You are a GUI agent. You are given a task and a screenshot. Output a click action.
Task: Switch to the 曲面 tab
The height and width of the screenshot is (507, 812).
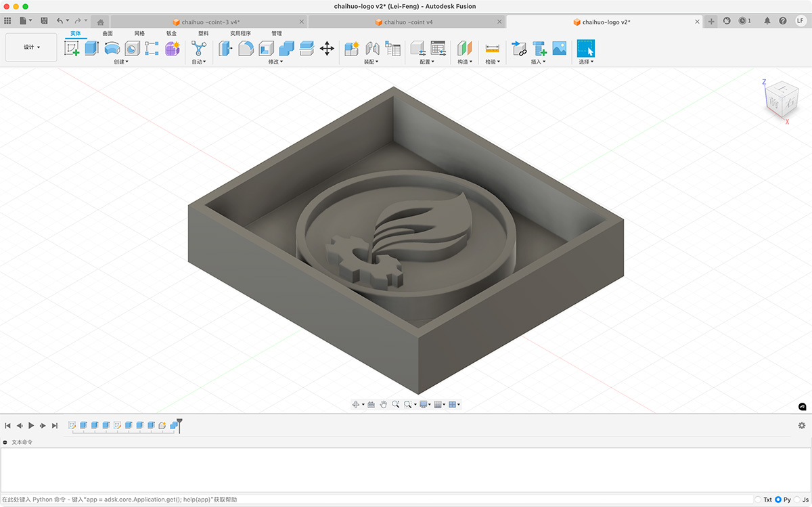(x=108, y=33)
